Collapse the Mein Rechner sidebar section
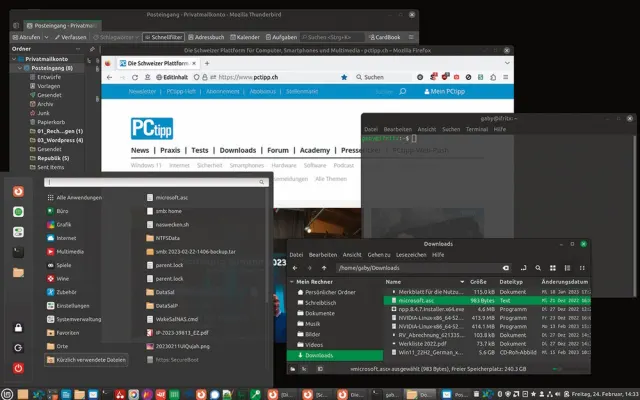This screenshot has width=640, height=400. click(x=292, y=283)
